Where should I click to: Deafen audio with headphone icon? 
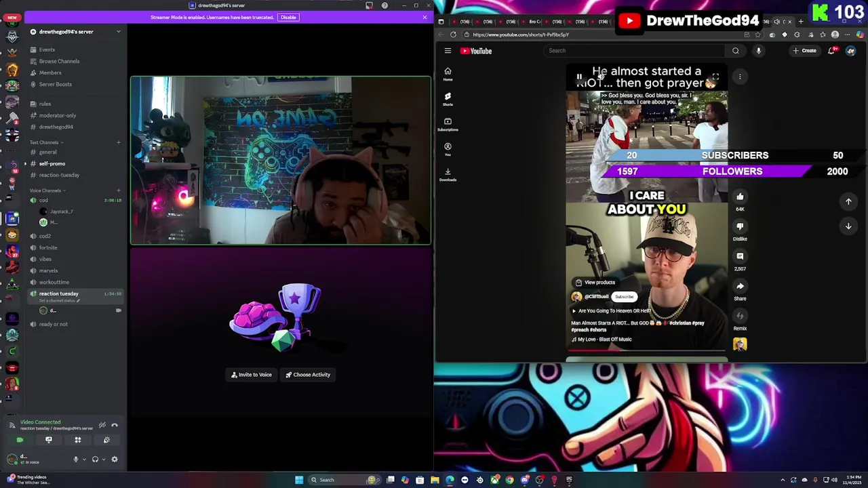click(95, 460)
